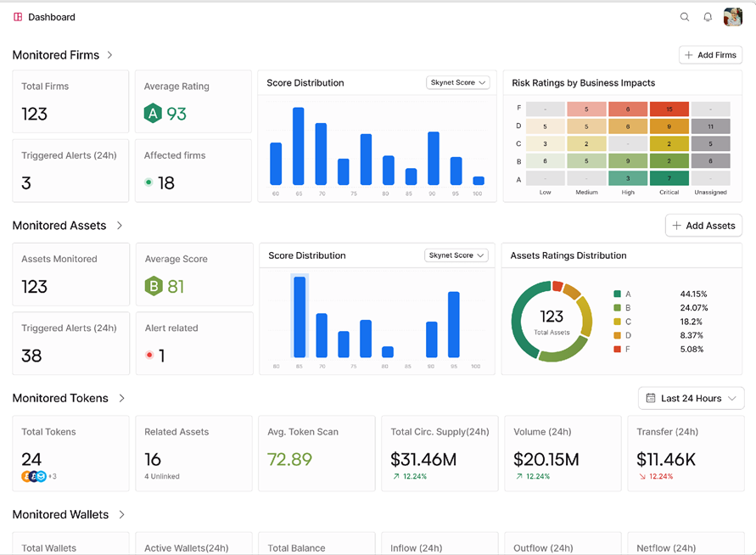Click the donut chart center 123 Total Assets
The height and width of the screenshot is (555, 756).
552,322
